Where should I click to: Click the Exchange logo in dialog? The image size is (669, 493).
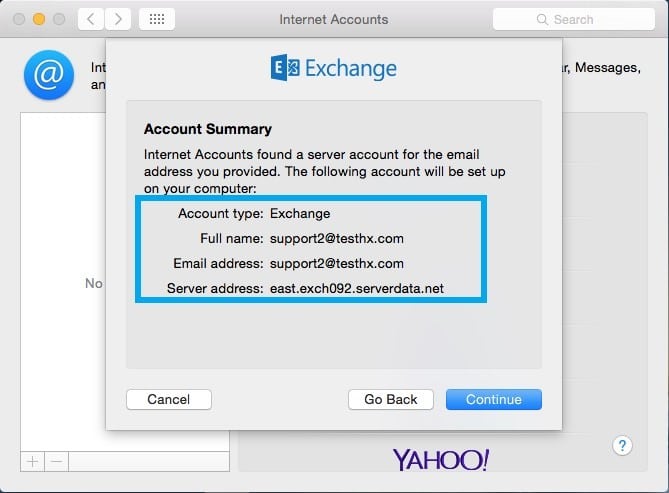[x=334, y=68]
